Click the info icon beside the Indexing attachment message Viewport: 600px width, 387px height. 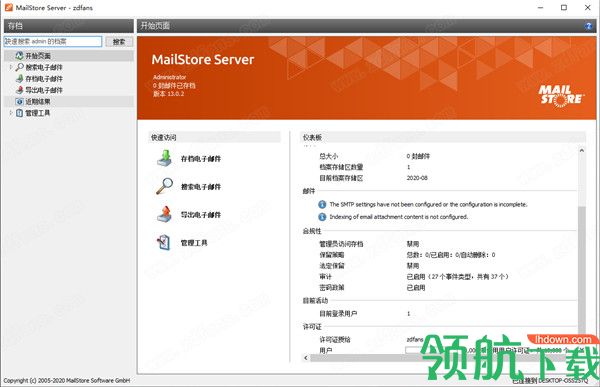(x=322, y=217)
